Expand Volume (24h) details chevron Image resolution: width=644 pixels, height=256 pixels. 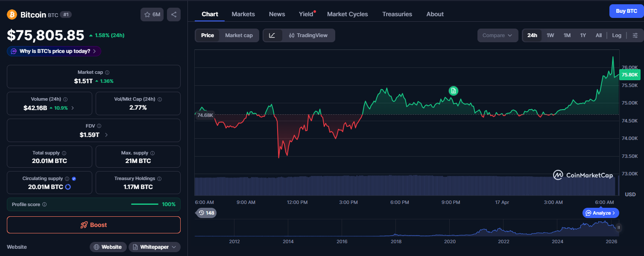coord(73,108)
